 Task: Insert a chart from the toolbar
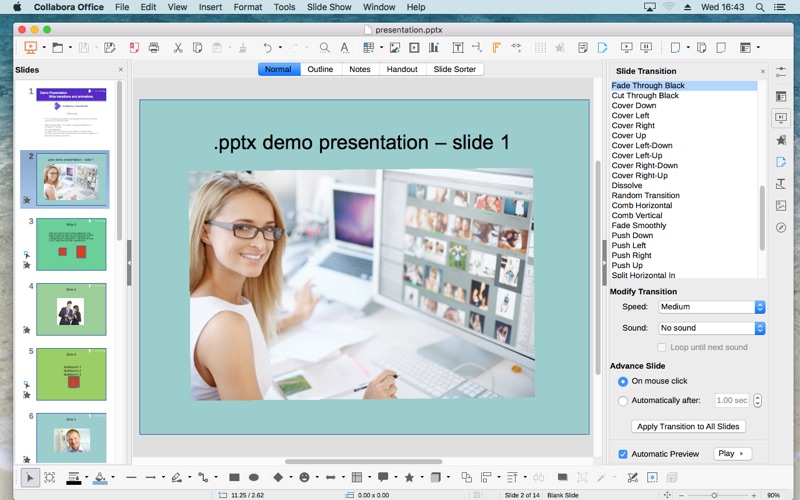(434, 47)
